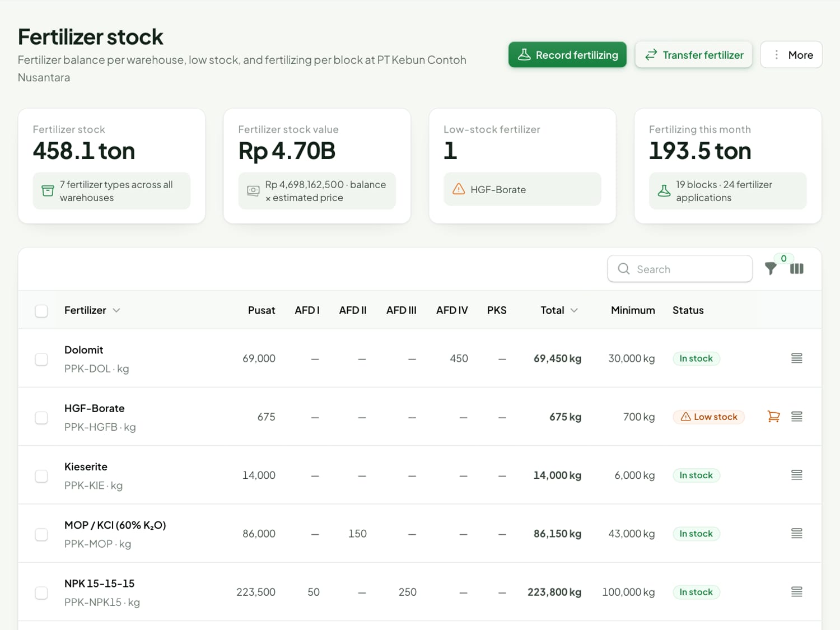Click the 14,000 kg total value
The width and height of the screenshot is (840, 630).
(557, 475)
